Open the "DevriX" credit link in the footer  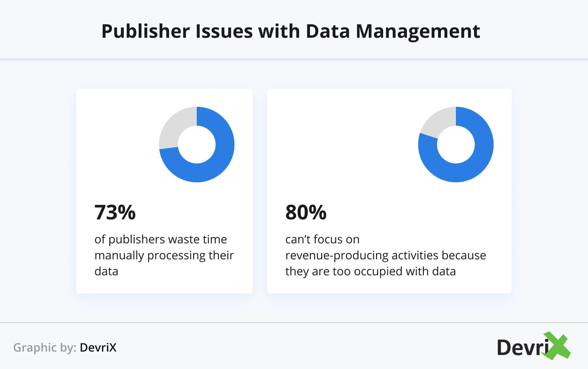pyautogui.click(x=98, y=348)
